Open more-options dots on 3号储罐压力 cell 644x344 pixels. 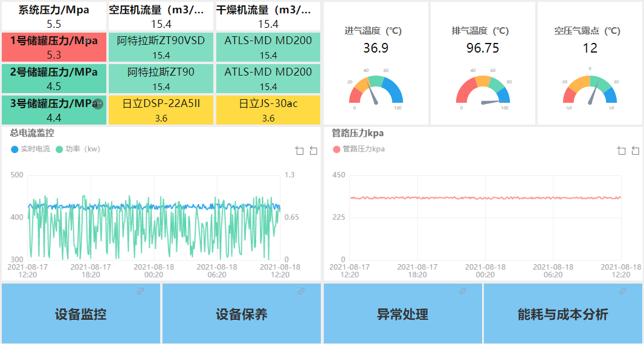point(98,103)
